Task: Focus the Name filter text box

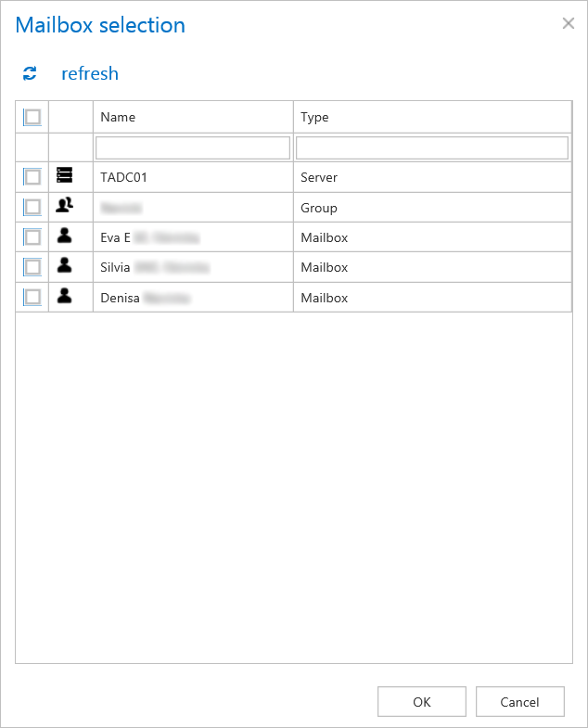Action: pos(193,147)
